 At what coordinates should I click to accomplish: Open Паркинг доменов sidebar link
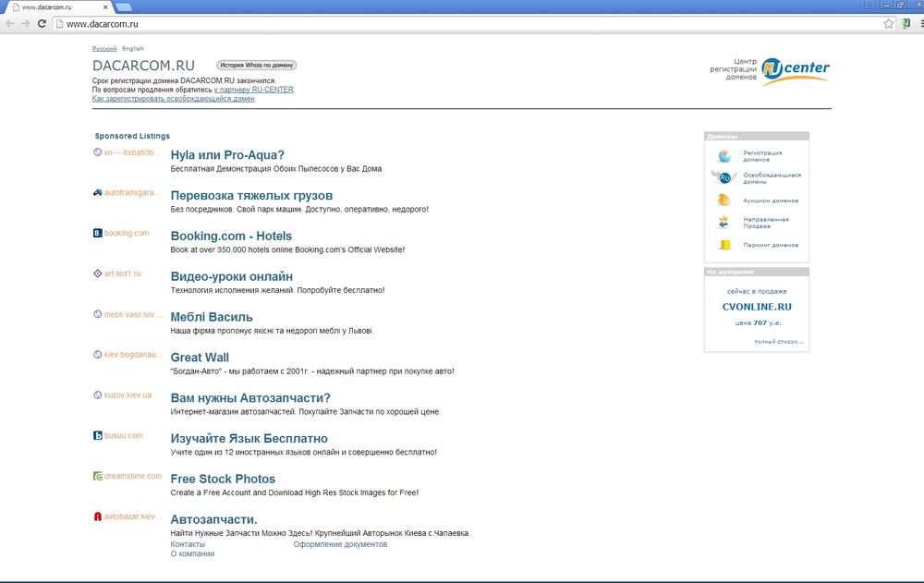(x=771, y=245)
